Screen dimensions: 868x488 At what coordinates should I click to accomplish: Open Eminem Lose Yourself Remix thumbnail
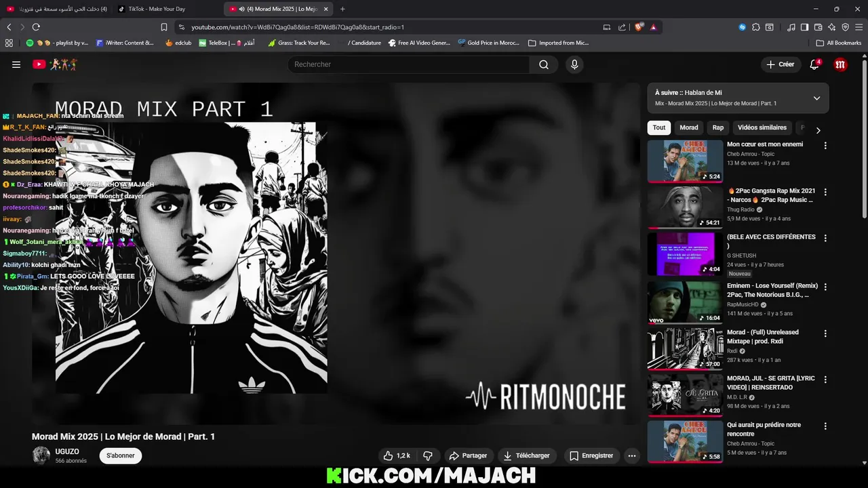click(685, 302)
